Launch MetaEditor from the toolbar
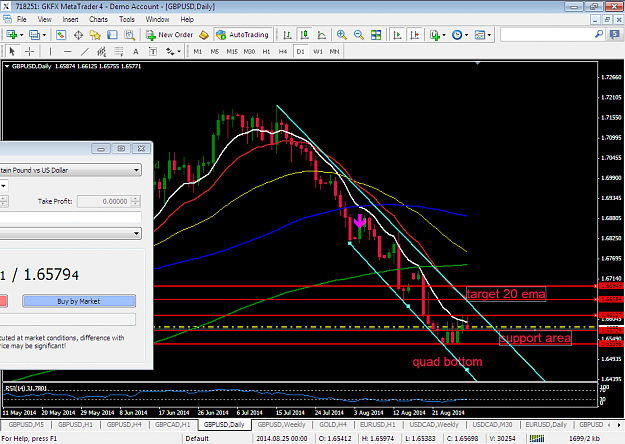 204,35
